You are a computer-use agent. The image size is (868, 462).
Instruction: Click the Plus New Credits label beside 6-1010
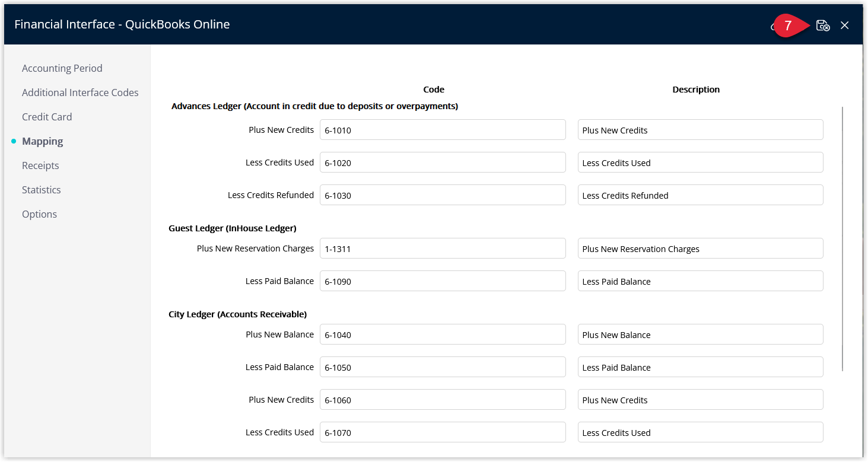281,130
